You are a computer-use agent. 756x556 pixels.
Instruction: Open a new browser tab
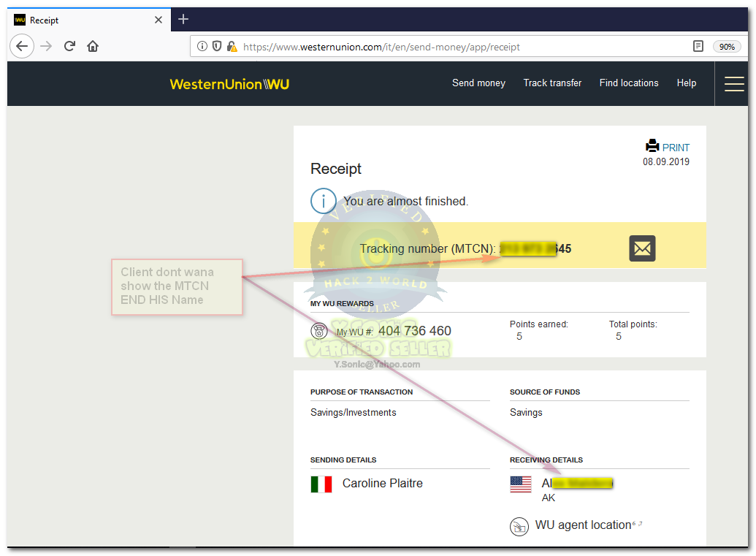tap(183, 19)
